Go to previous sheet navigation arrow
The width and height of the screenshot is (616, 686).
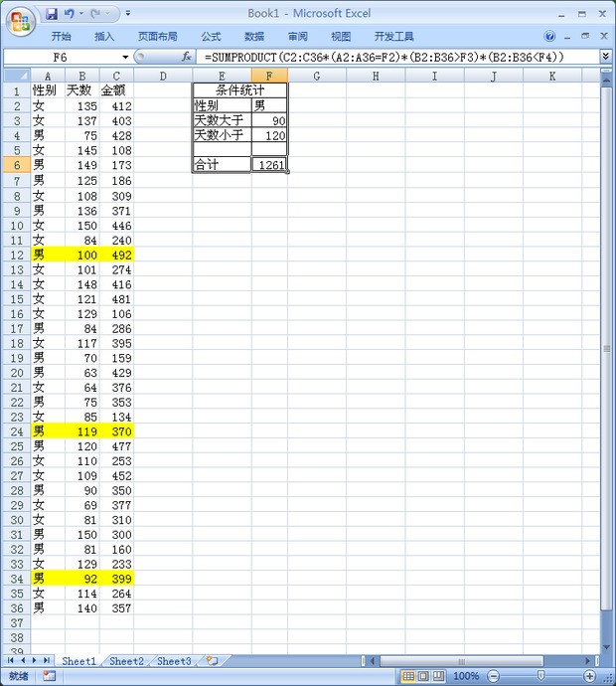coord(22,660)
